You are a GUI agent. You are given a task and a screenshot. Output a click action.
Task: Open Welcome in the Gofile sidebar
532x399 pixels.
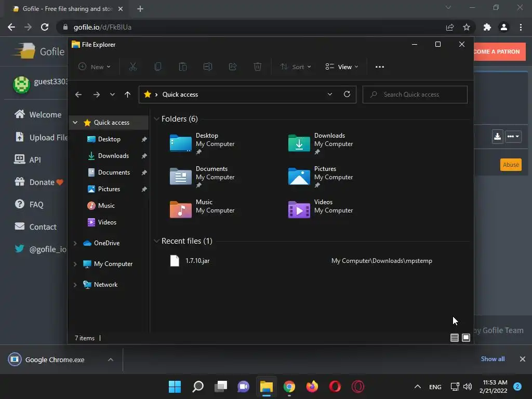(x=38, y=115)
